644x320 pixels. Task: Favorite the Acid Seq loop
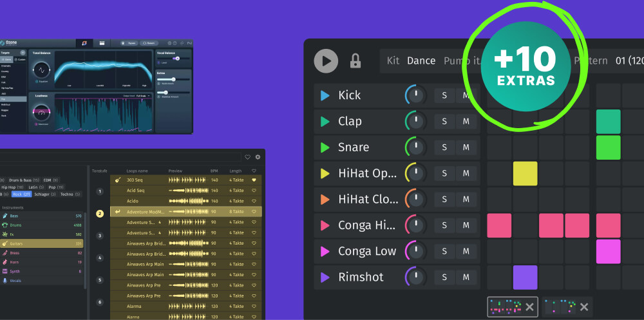(254, 191)
